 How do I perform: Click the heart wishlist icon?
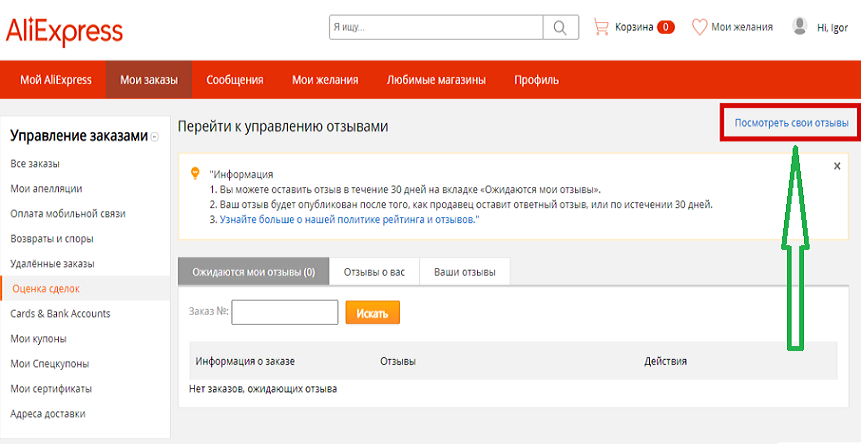click(699, 27)
